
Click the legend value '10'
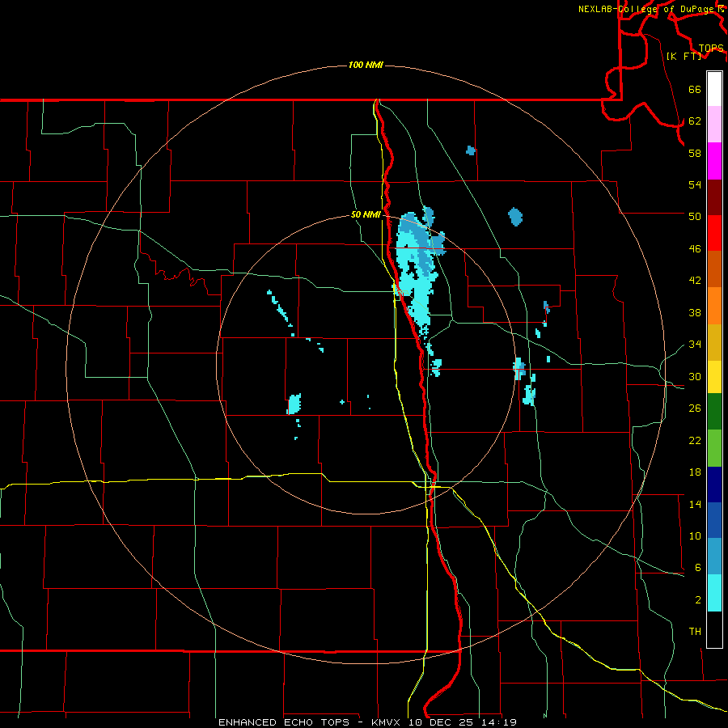pos(695,536)
